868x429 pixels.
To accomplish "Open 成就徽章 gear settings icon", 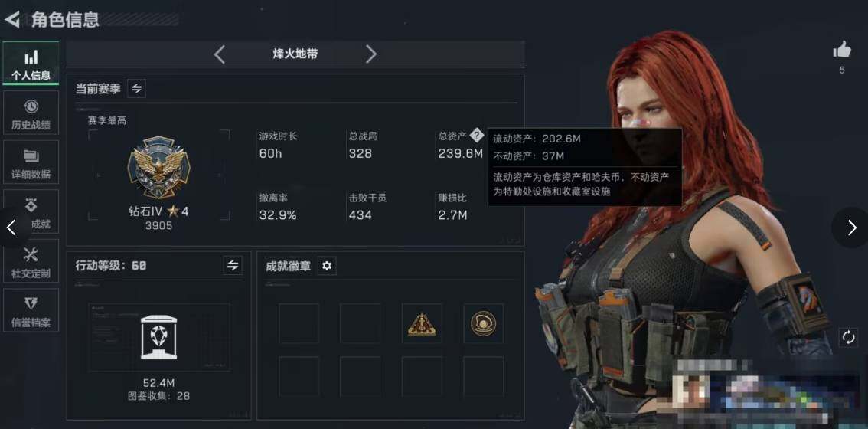I will [327, 266].
